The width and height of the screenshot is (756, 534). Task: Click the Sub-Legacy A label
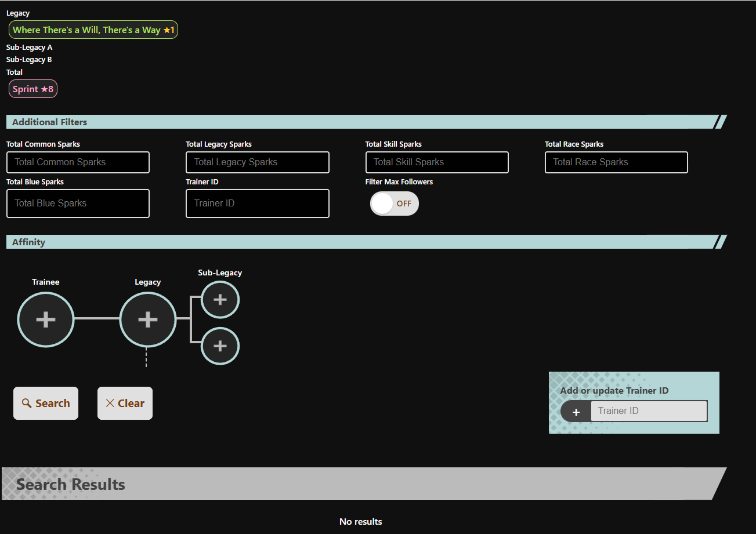30,48
